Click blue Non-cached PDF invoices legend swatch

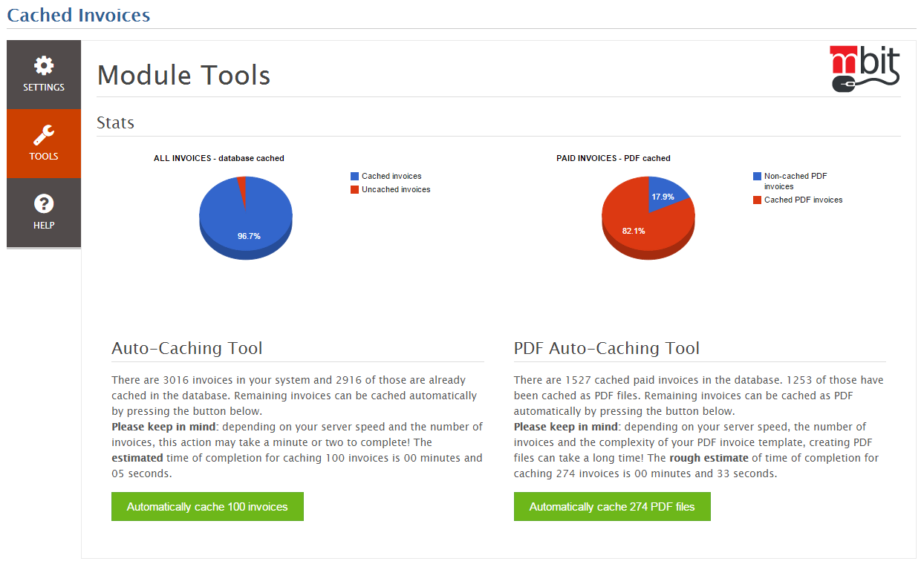click(x=757, y=177)
